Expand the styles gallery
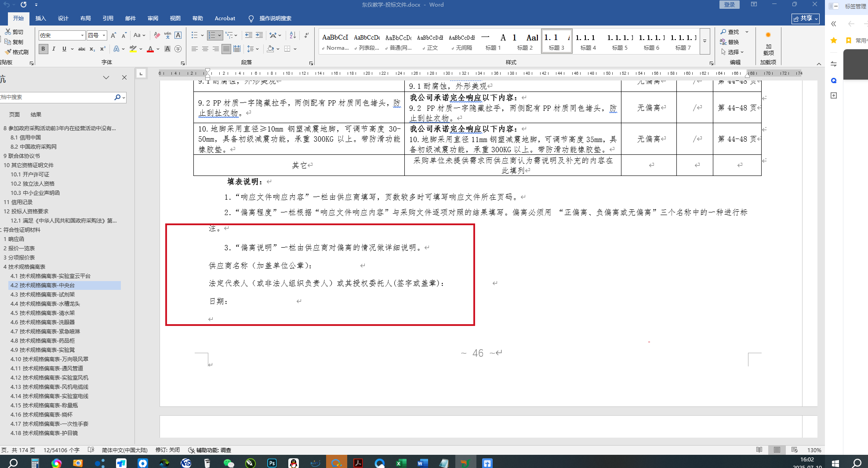The height and width of the screenshot is (468, 868). click(705, 41)
